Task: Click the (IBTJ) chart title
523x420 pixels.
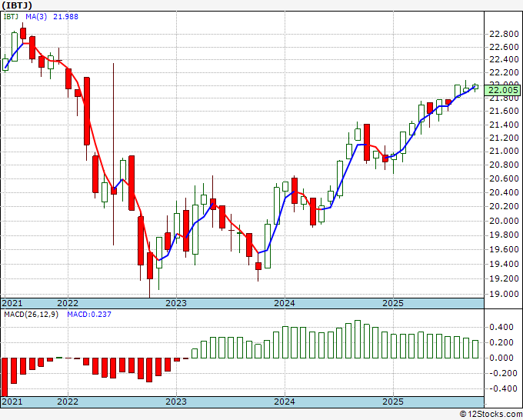Action: pyautogui.click(x=17, y=5)
